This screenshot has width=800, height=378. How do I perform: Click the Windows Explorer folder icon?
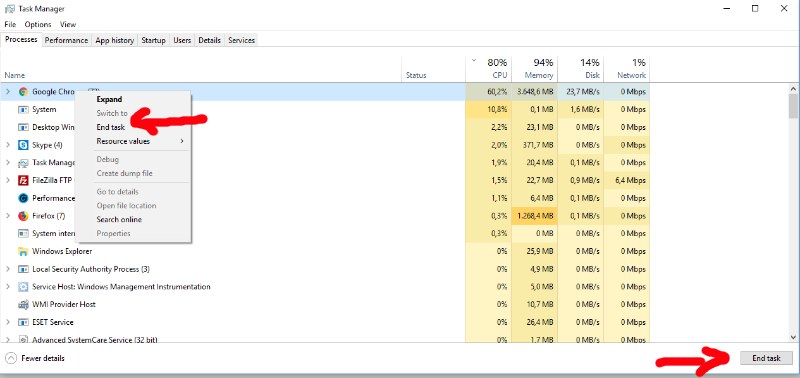click(x=23, y=251)
